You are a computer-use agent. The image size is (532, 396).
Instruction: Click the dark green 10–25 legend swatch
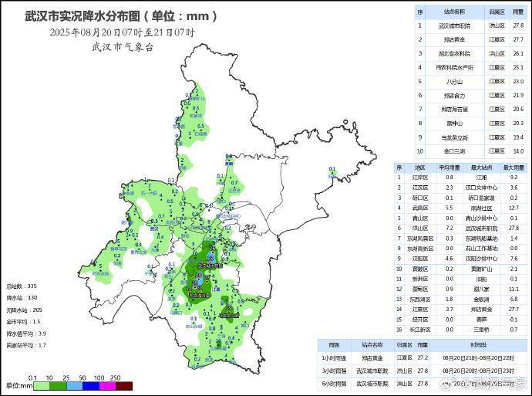tap(58, 386)
